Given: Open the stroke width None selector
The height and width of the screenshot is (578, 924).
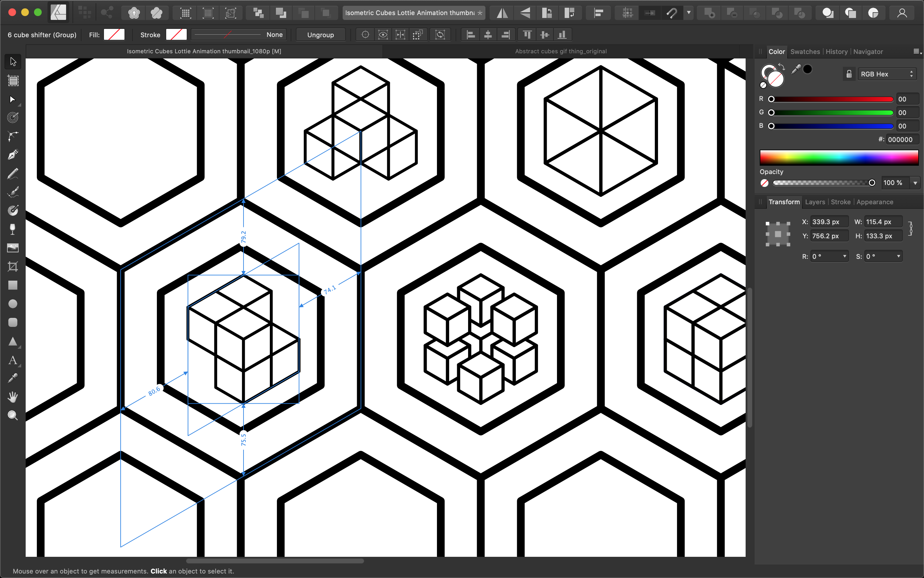Looking at the screenshot, I should [x=239, y=35].
